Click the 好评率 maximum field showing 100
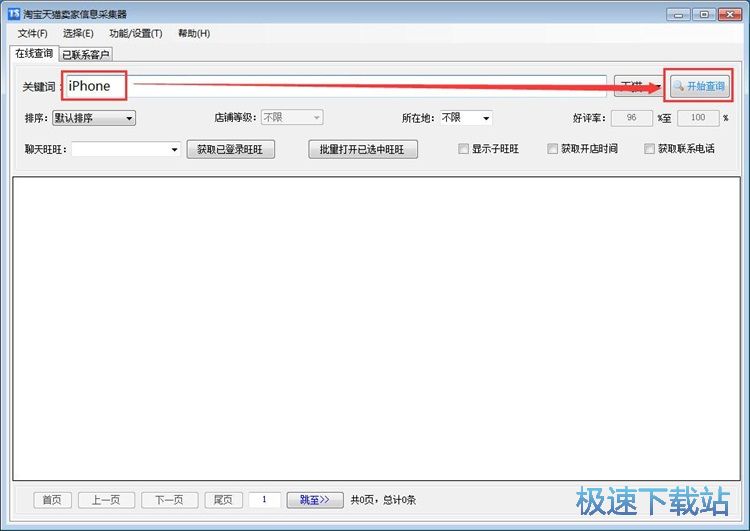Screen dimensions: 750x531 click(698, 118)
